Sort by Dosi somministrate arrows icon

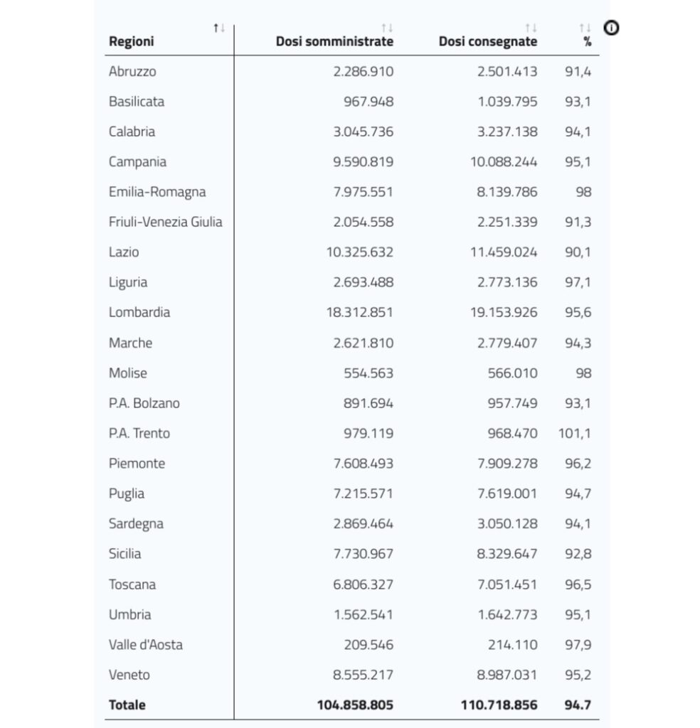387,28
